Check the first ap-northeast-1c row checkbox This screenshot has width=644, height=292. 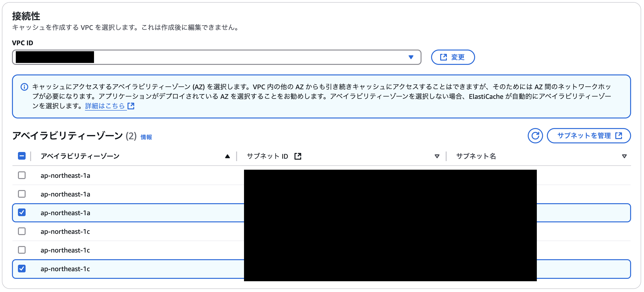click(x=22, y=231)
